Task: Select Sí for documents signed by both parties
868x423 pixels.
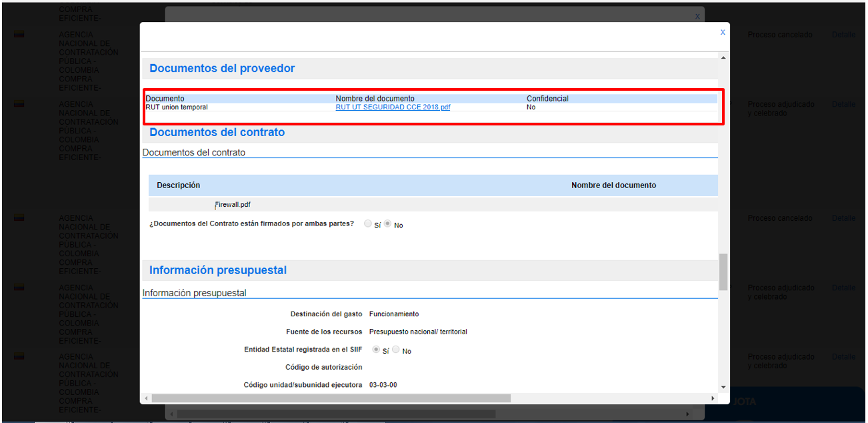Action: [x=368, y=225]
